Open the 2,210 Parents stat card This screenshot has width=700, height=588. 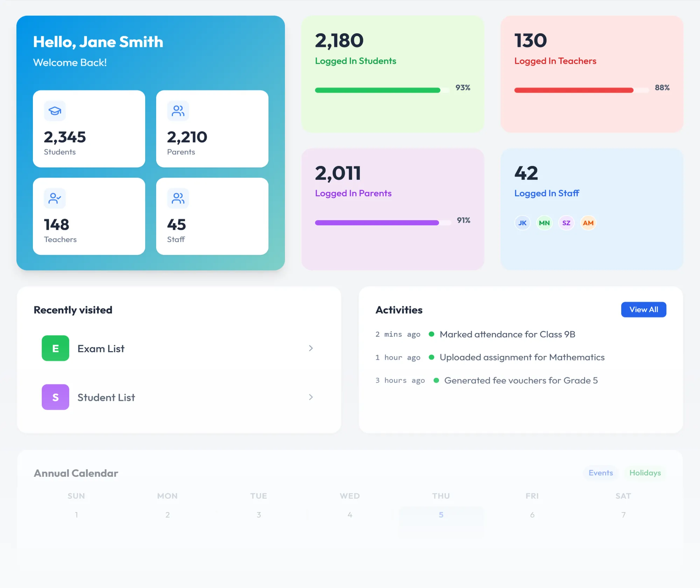point(212,129)
